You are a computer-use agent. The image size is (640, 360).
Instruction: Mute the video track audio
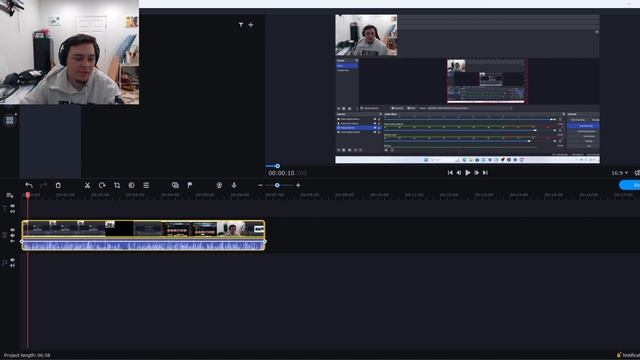tap(13, 236)
